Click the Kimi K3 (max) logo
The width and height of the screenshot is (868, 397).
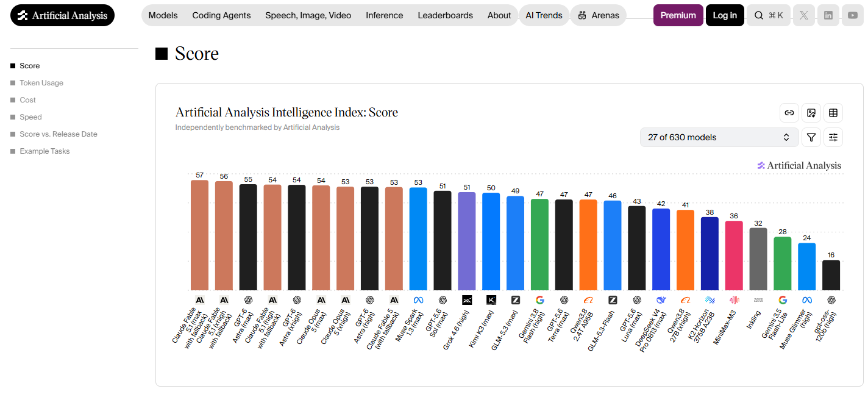[491, 300]
